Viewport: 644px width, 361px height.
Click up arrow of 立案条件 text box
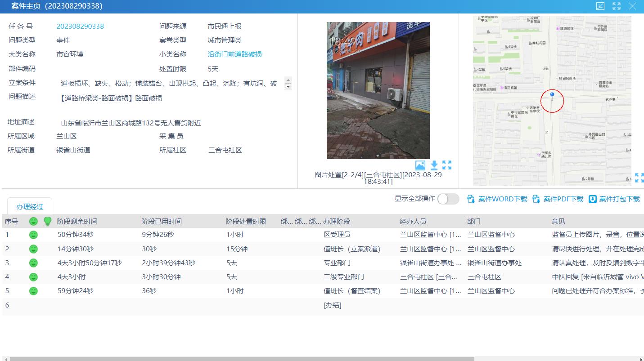[x=288, y=80]
